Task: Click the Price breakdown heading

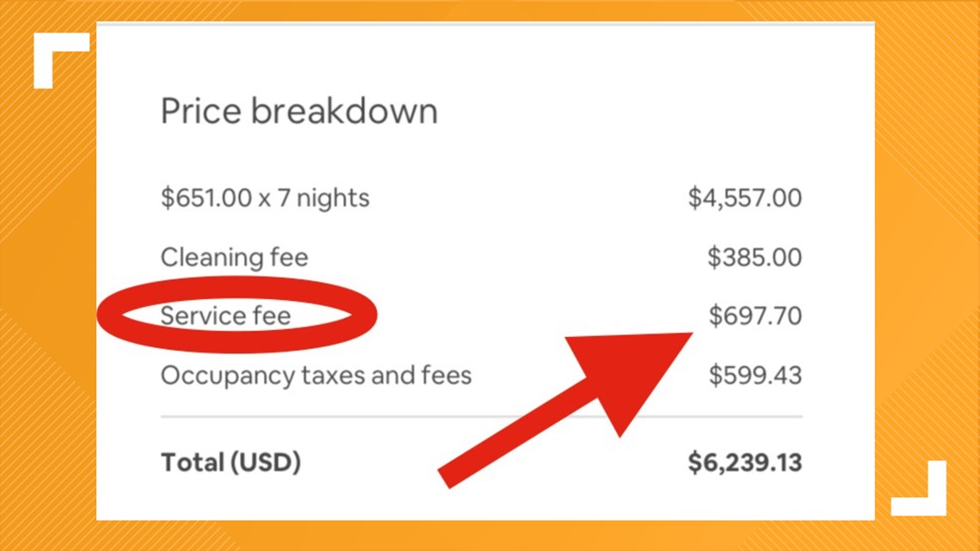Action: (299, 112)
